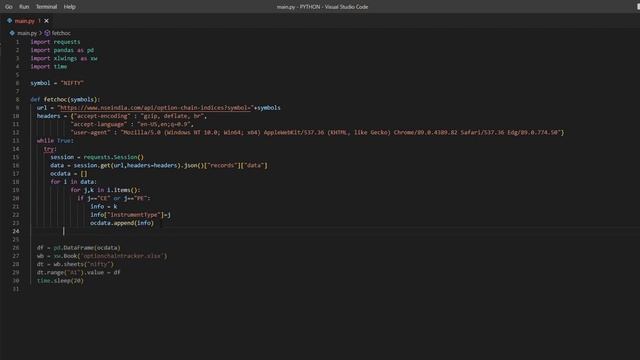This screenshot has width=640, height=360.
Task: Click 'fetchoc(symbols)' in the def line
Action: tap(71, 100)
